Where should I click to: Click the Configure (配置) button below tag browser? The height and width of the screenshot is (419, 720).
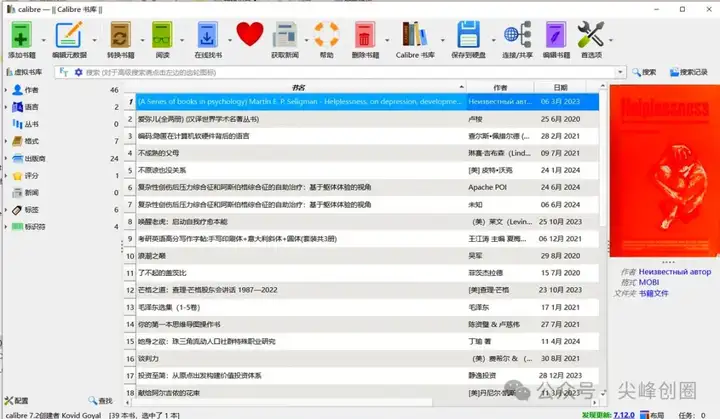tap(17, 401)
